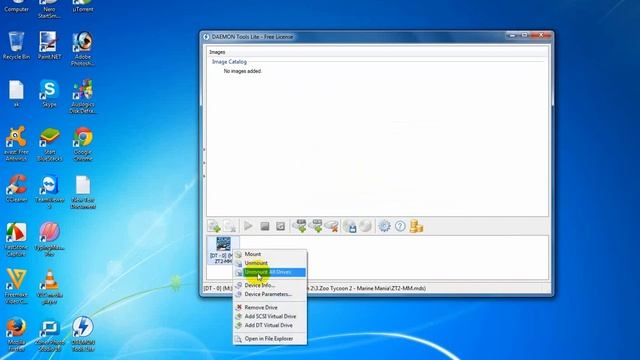Choose Mount from the context menu
The width and height of the screenshot is (640, 360).
(270, 254)
